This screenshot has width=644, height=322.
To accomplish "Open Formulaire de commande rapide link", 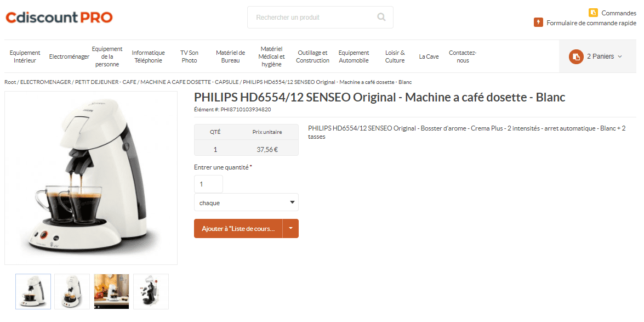I will [x=591, y=23].
